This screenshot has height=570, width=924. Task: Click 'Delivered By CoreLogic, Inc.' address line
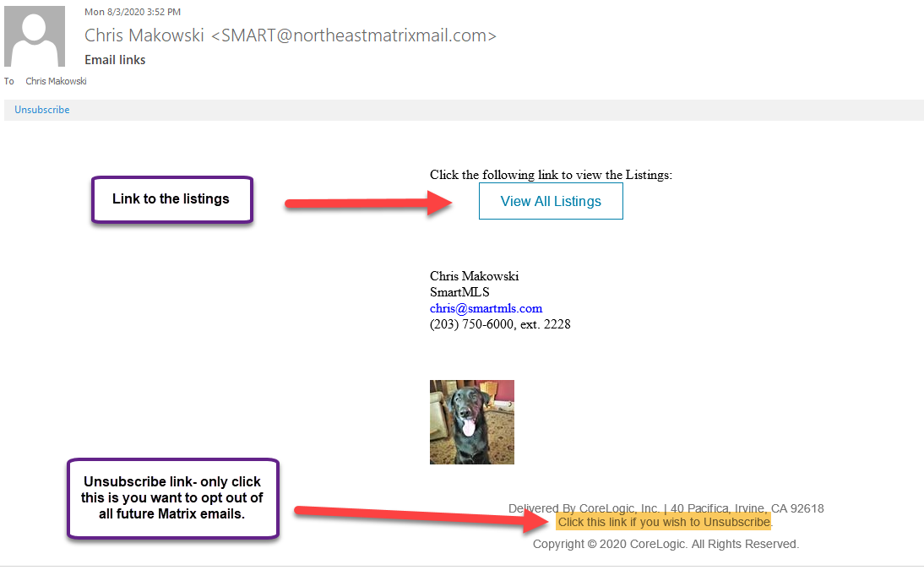666,508
